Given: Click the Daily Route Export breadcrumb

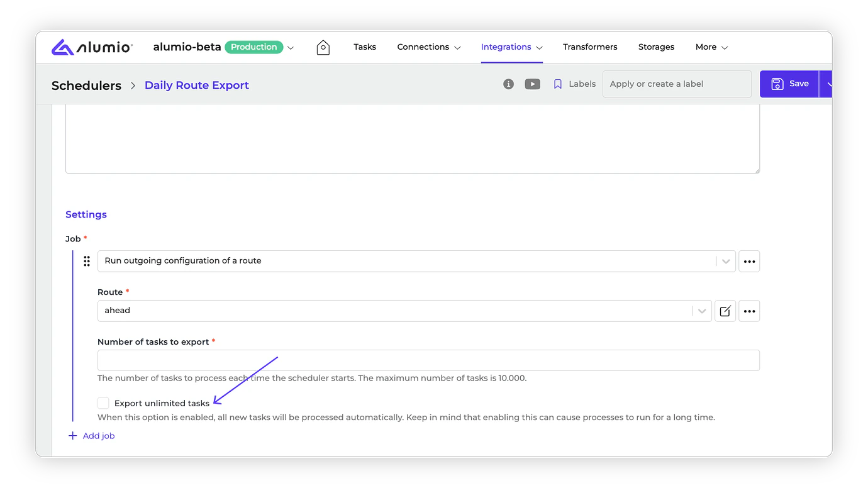Looking at the screenshot, I should [x=197, y=86].
